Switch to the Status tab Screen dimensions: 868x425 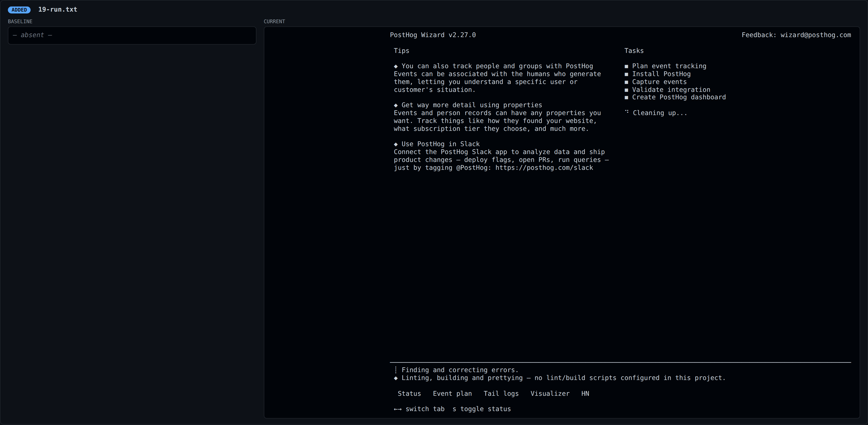409,394
